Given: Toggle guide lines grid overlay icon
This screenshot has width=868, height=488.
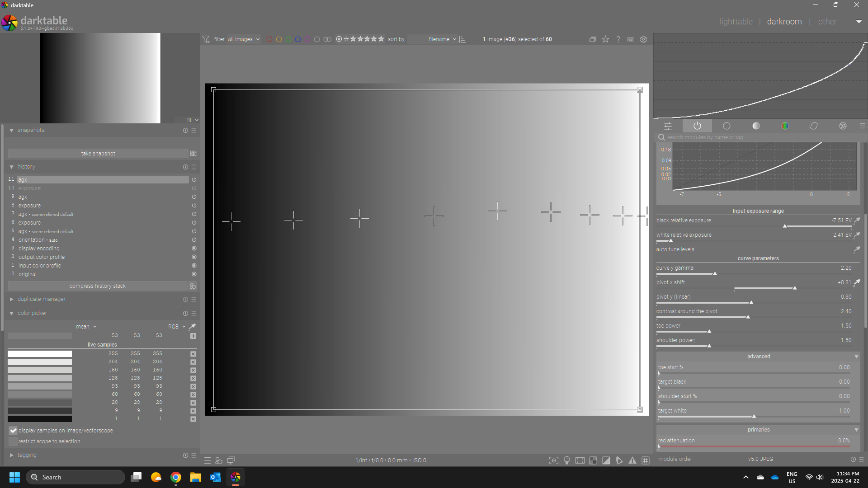Looking at the screenshot, I should [646, 460].
